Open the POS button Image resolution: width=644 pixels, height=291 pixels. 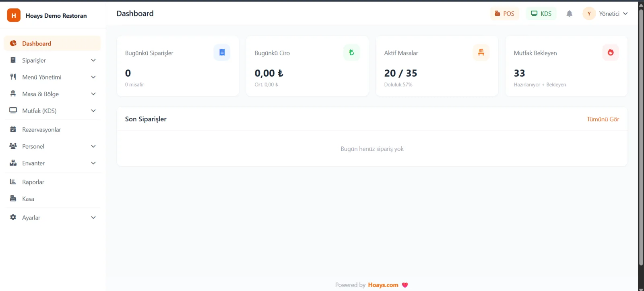pyautogui.click(x=504, y=14)
